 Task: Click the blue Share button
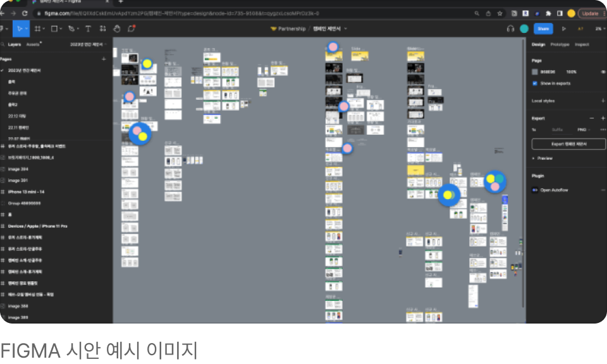coord(543,28)
